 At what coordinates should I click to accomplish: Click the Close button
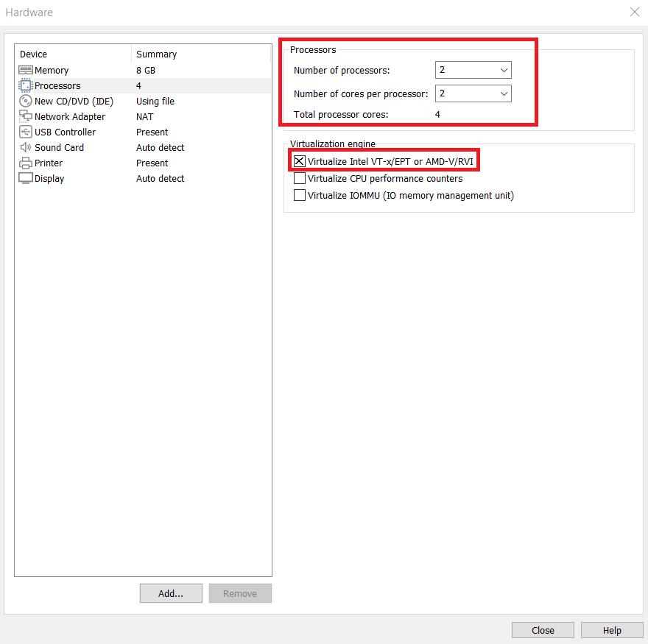coord(543,630)
